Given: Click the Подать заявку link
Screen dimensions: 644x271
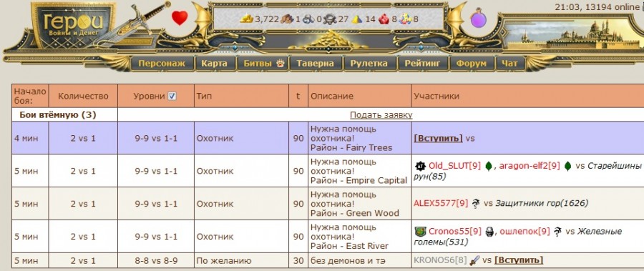Looking at the screenshot, I should tap(381, 115).
